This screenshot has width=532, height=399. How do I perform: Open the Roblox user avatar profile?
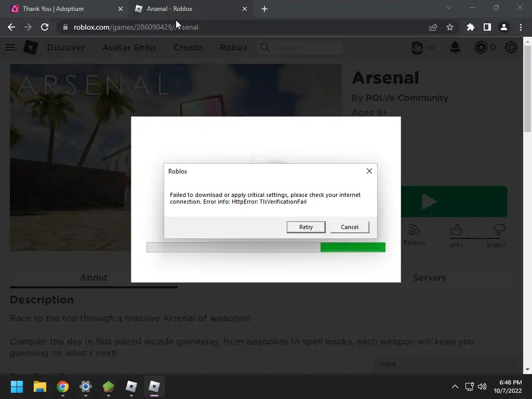pos(417,47)
